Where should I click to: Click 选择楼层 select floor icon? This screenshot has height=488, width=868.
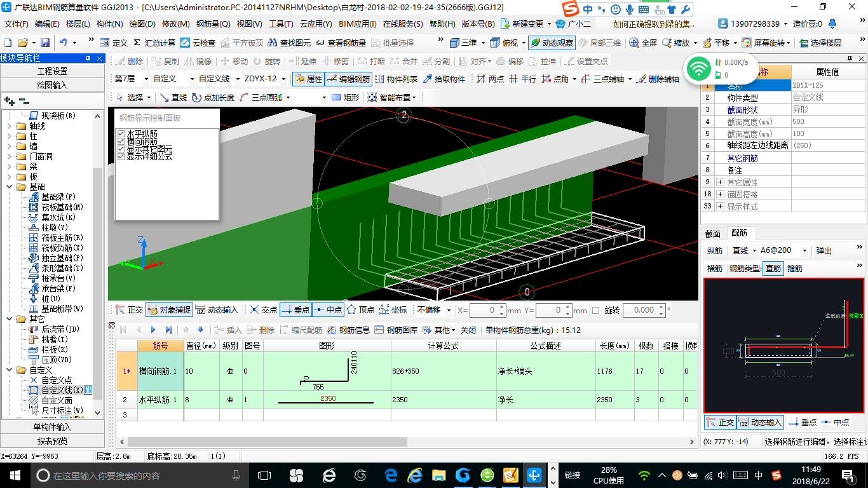click(820, 43)
